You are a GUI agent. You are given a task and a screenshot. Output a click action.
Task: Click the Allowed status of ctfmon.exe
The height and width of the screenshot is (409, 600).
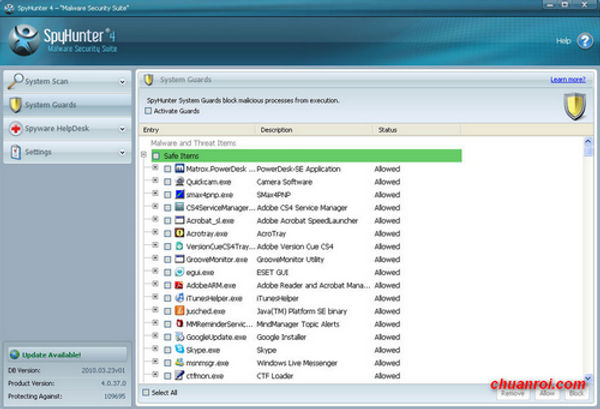coord(387,376)
